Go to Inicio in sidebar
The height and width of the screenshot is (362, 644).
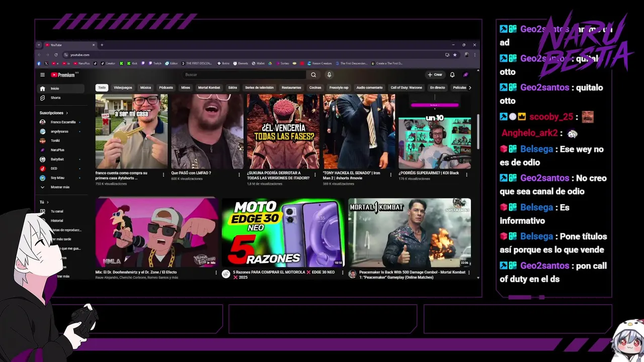click(62, 88)
